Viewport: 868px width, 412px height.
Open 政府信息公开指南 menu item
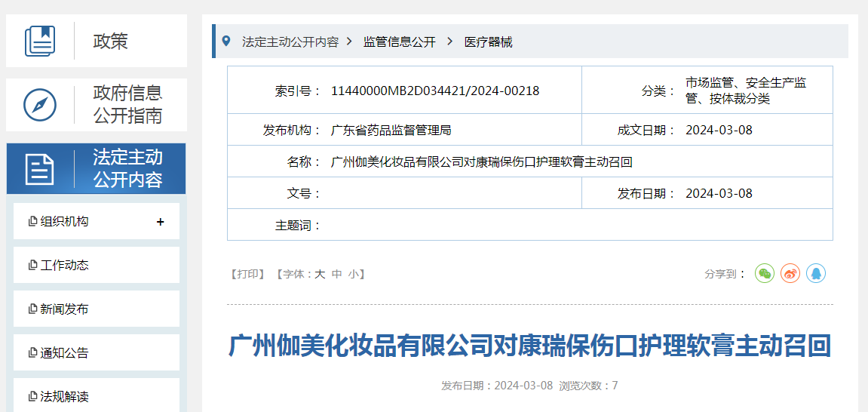click(97, 105)
